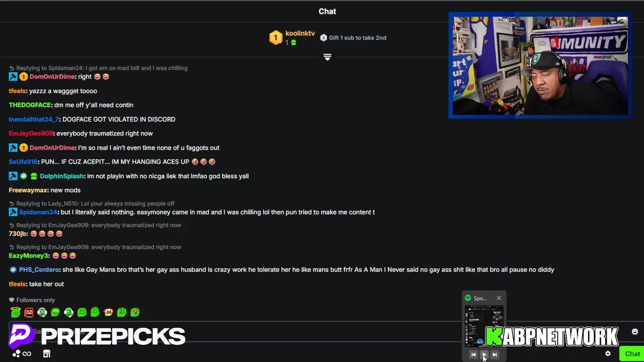Image resolution: width=644 pixels, height=362 pixels.
Task: Skip to previous track in Spotify preview
Action: click(x=473, y=355)
